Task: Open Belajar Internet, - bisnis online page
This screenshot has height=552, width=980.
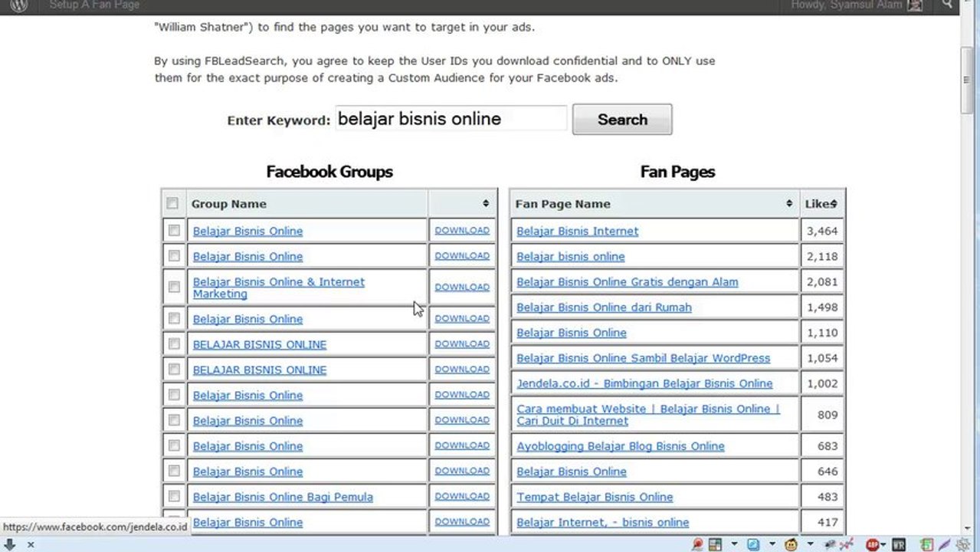Action: (x=602, y=522)
